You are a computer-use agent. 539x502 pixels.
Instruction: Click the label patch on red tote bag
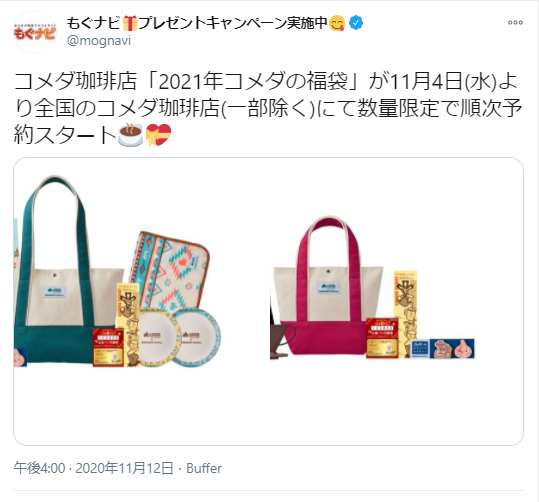(328, 288)
